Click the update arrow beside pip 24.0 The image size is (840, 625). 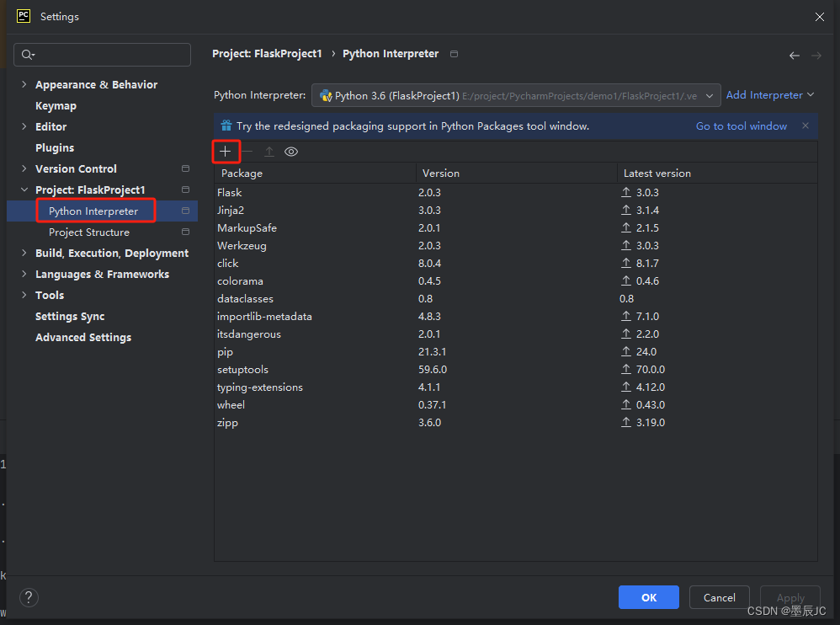(x=625, y=351)
